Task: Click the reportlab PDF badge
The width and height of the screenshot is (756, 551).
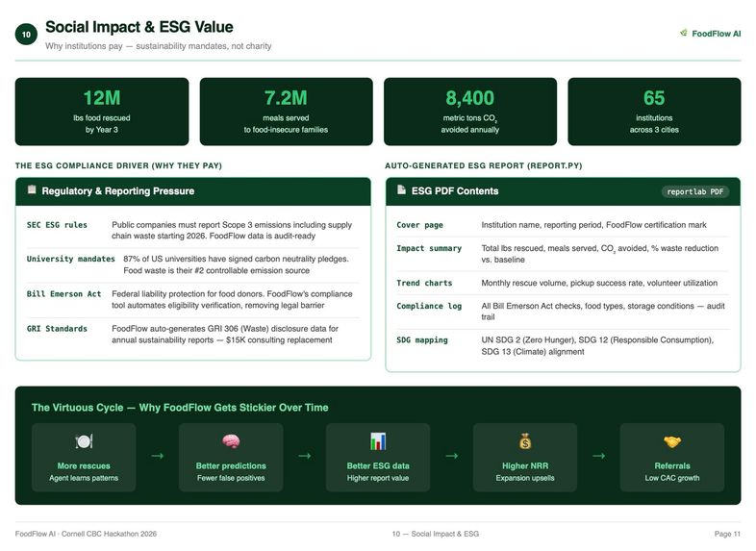Action: tap(694, 191)
